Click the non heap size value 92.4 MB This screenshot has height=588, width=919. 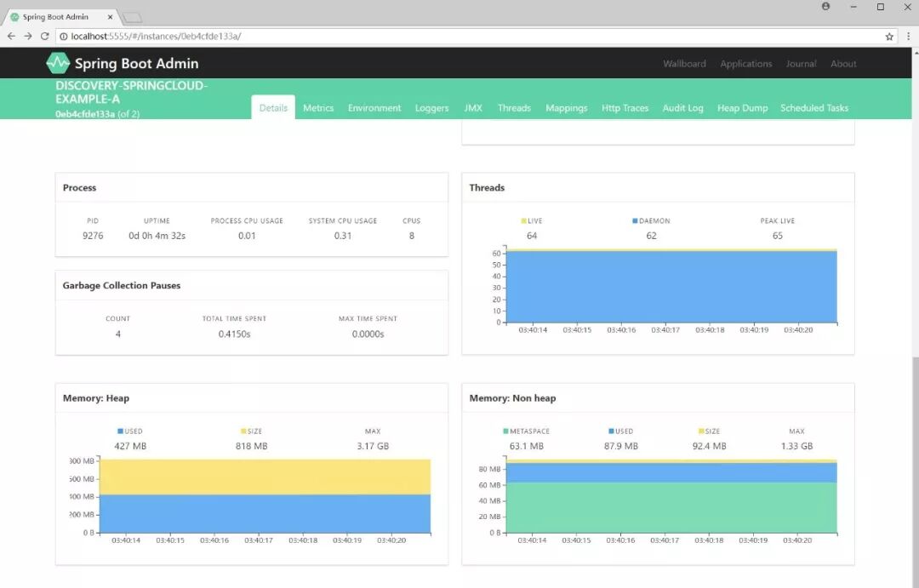(709, 446)
